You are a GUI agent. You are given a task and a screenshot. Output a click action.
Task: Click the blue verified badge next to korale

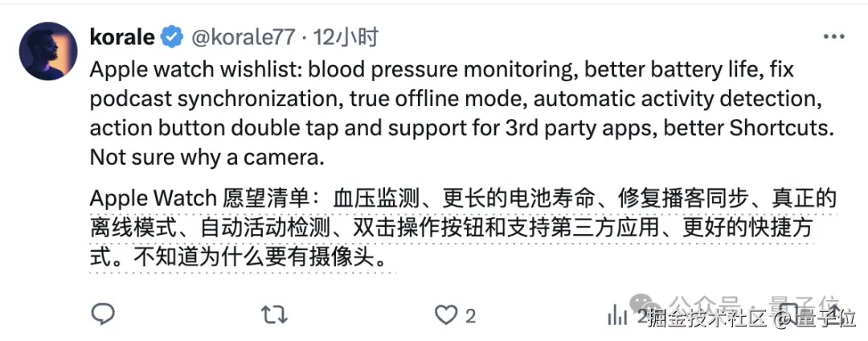(172, 37)
